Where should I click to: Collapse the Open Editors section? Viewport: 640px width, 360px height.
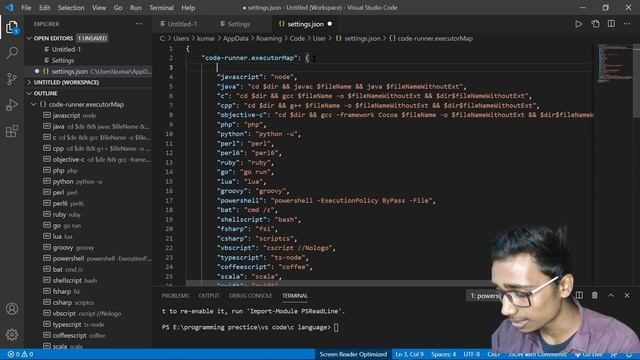29,38
